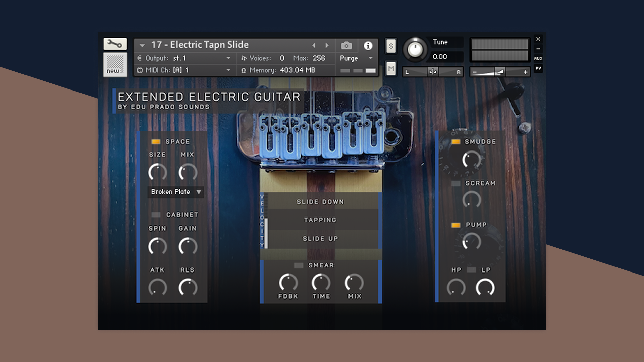The image size is (644, 362).
Task: Enable the CABINET effect toggle
Action: coord(155,214)
